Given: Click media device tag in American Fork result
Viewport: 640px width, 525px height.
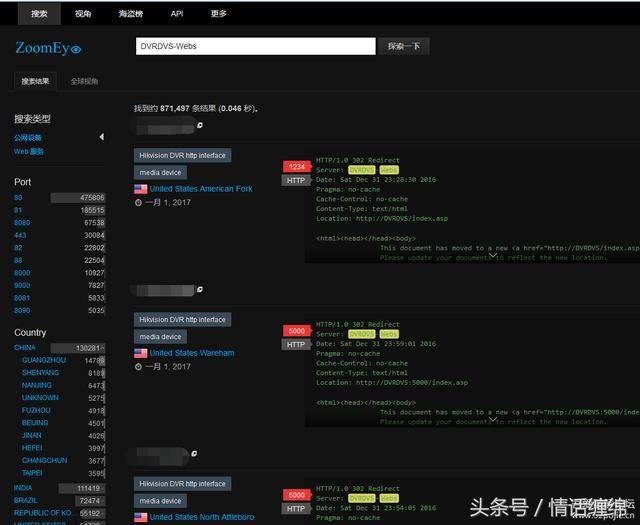Looking at the screenshot, I should [x=160, y=173].
